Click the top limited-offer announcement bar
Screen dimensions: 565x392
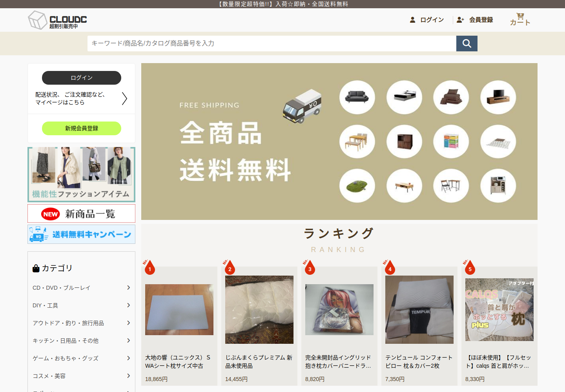[x=282, y=4]
